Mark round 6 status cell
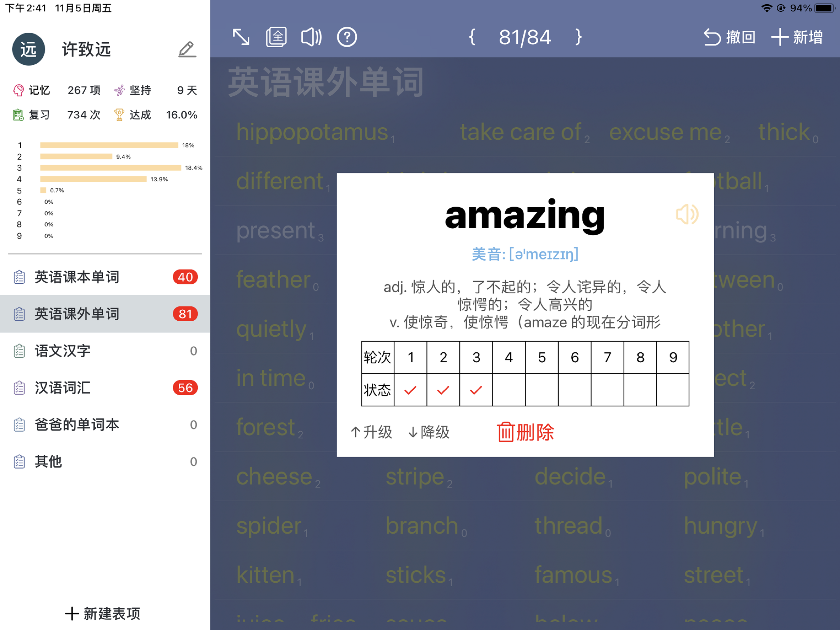The height and width of the screenshot is (630, 840). point(575,390)
